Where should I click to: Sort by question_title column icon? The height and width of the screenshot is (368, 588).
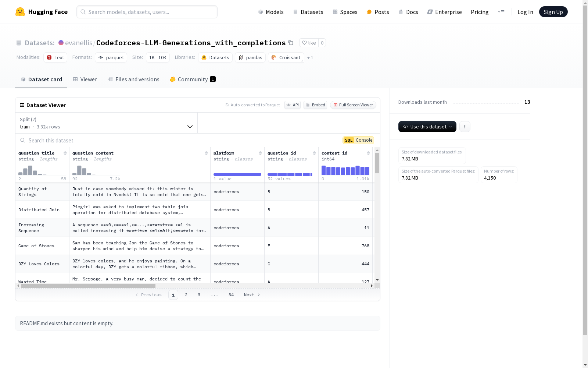coord(65,153)
